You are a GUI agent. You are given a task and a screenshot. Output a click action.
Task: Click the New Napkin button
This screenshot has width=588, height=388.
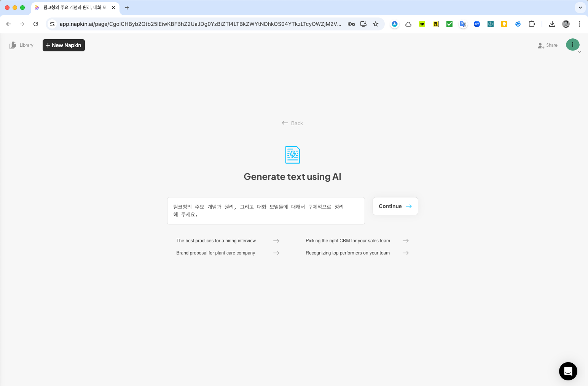click(x=64, y=45)
